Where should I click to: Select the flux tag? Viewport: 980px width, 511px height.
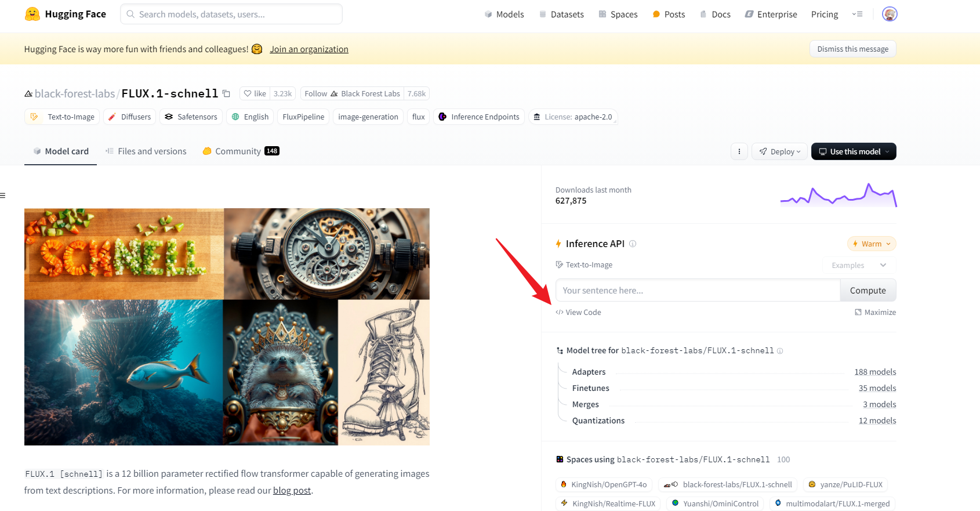[x=419, y=117]
